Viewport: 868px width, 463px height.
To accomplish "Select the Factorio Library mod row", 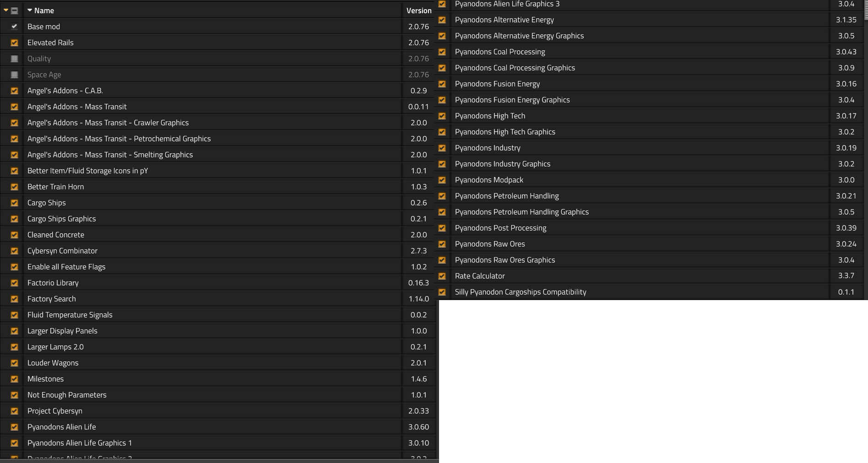I will 217,283.
